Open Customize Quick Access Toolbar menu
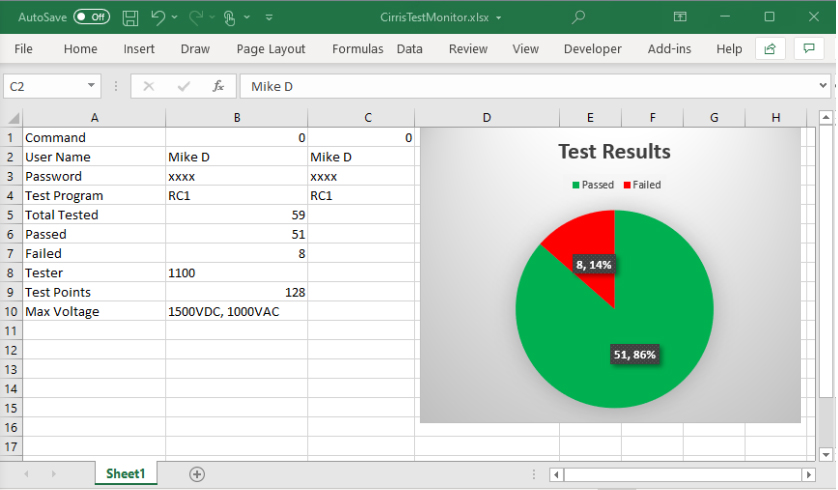Screen dimensions: 838x490 [269, 18]
